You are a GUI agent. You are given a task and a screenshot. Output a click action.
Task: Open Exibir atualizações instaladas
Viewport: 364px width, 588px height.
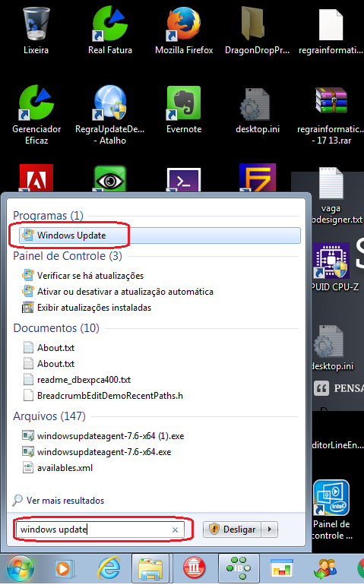(87, 308)
